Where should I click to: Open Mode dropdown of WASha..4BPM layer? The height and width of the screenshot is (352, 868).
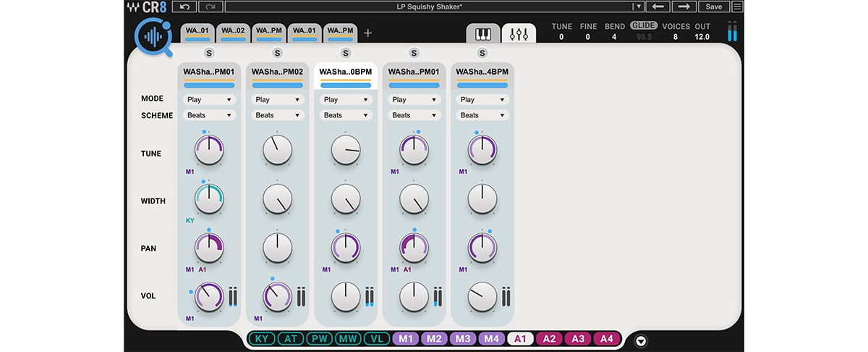(482, 99)
